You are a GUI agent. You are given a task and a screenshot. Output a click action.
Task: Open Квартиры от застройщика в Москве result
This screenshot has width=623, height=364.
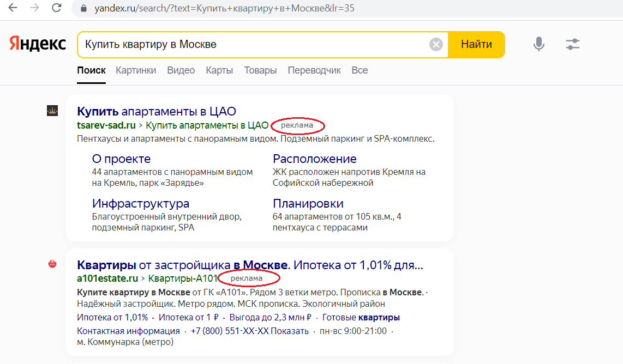point(250,265)
